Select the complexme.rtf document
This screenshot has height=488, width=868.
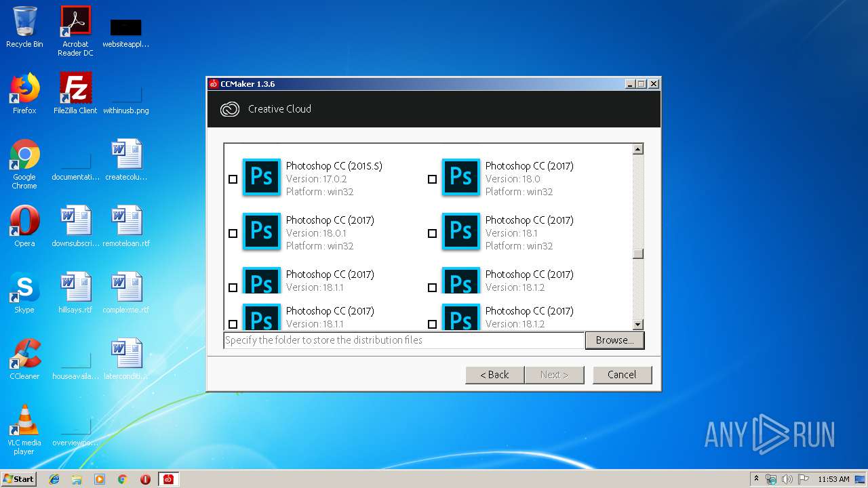pyautogui.click(x=126, y=293)
